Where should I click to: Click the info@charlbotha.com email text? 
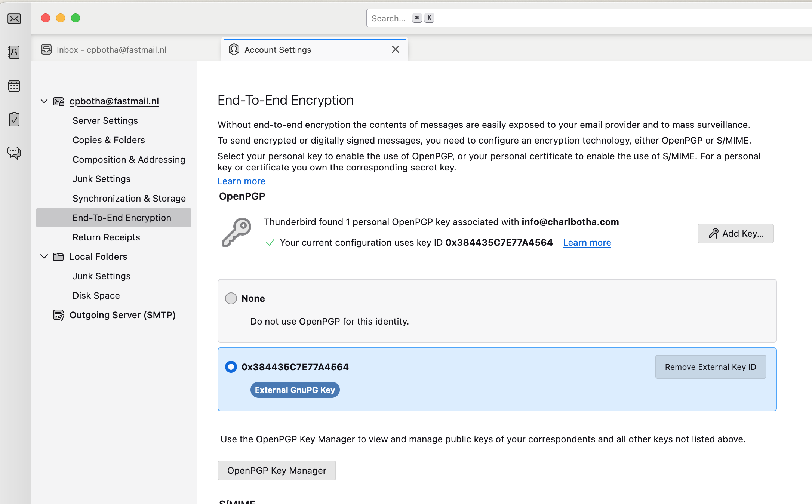tap(570, 222)
